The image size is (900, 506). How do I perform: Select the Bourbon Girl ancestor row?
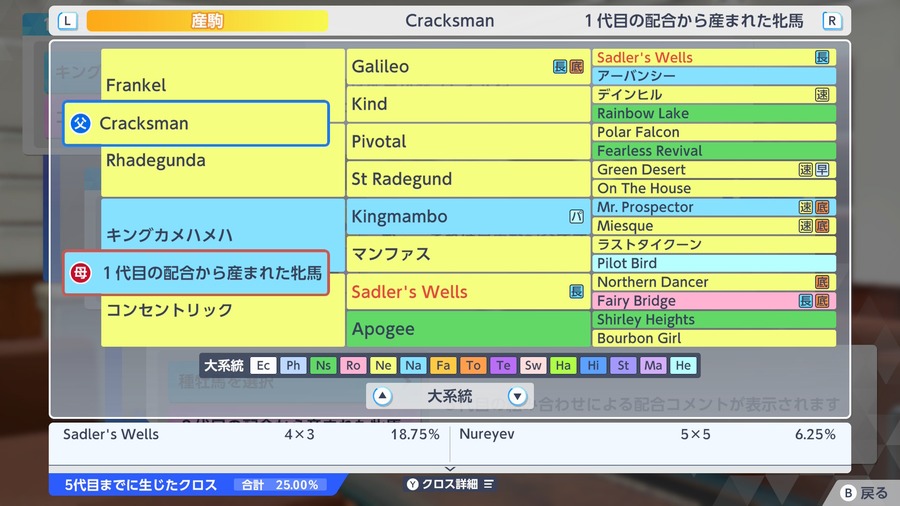point(713,338)
